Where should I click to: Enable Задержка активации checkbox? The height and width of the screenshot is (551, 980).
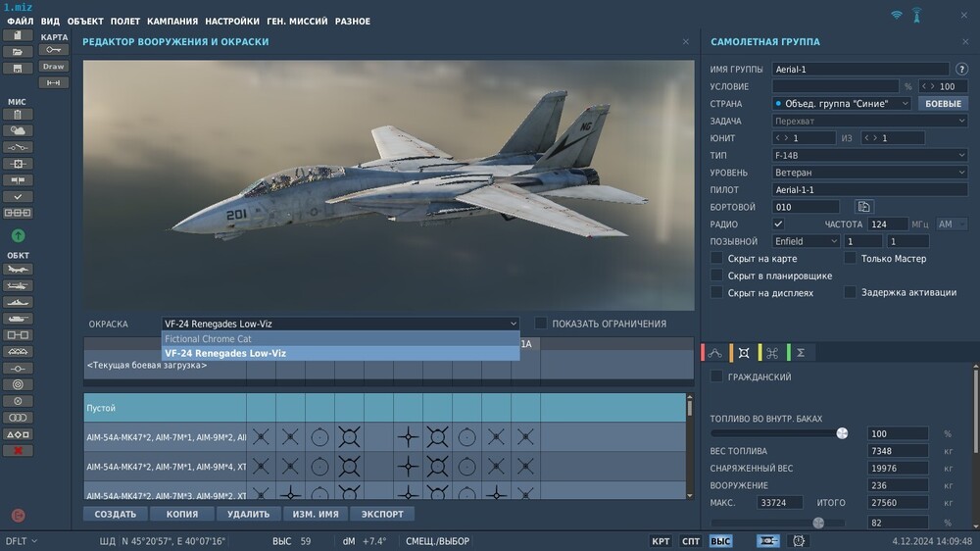click(850, 292)
